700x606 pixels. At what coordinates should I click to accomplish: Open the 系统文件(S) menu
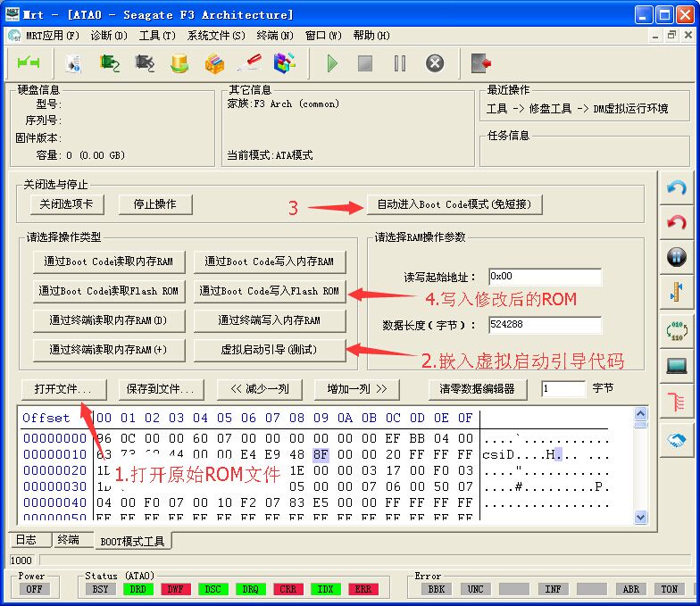pyautogui.click(x=215, y=36)
